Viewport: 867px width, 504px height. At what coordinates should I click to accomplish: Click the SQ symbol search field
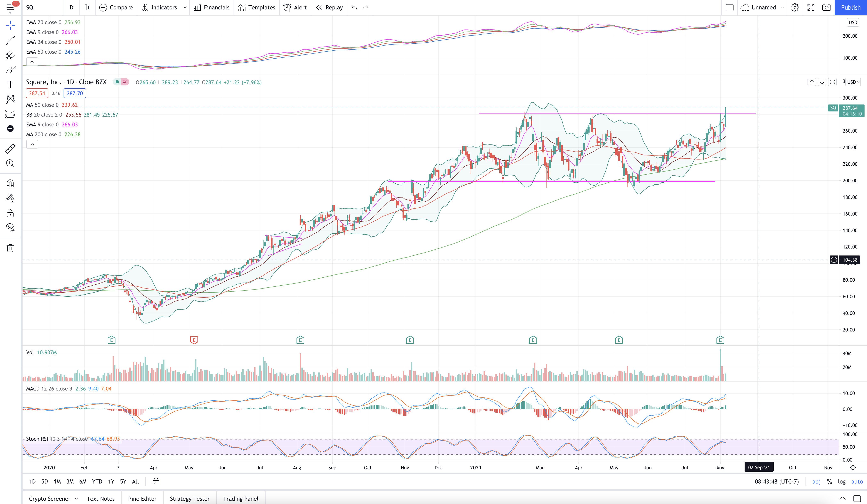pyautogui.click(x=43, y=8)
